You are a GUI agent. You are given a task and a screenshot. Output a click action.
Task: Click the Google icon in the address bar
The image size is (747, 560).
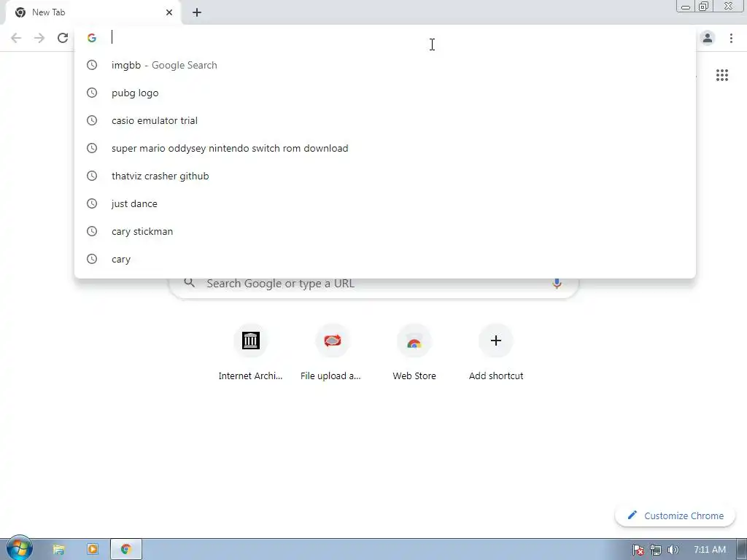92,38
